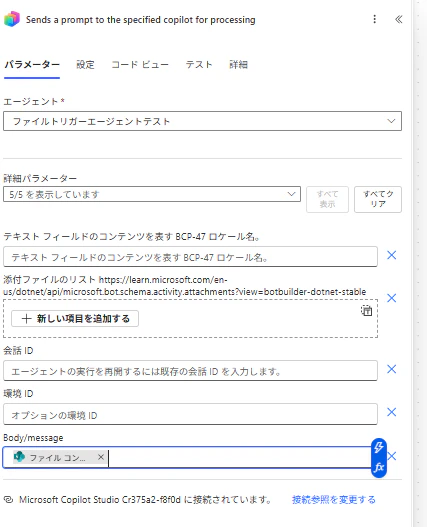
Task: Open the 接続参照を変更する link
Action: [x=334, y=500]
